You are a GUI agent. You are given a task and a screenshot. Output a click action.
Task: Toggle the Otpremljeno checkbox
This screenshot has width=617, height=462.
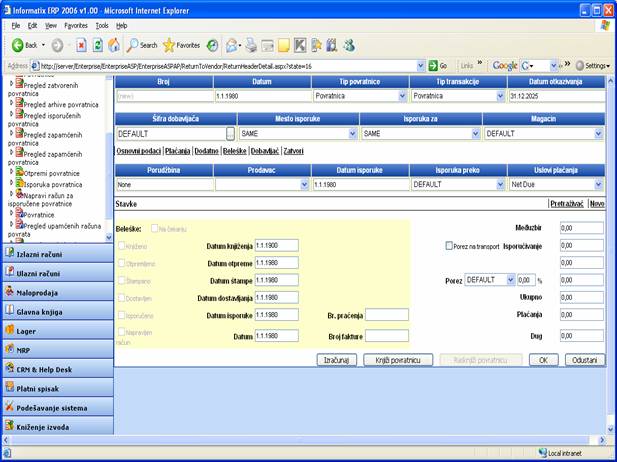point(122,263)
